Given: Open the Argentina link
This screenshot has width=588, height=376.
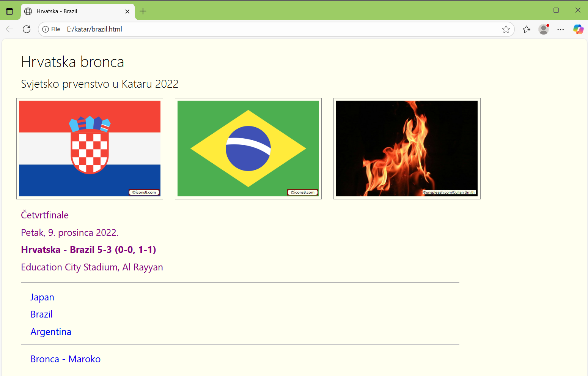Looking at the screenshot, I should (x=51, y=332).
